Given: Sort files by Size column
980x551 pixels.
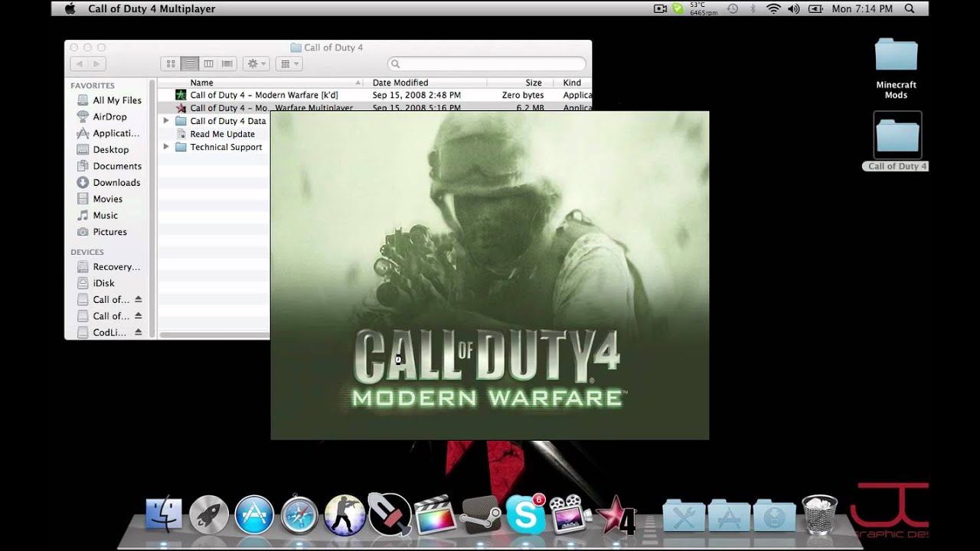Looking at the screenshot, I should 516,83.
